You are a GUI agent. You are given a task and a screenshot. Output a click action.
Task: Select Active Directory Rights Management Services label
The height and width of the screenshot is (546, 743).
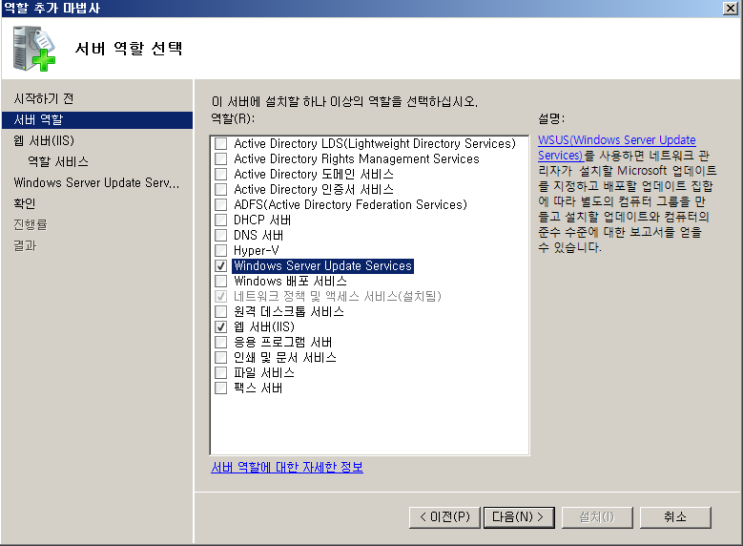pyautogui.click(x=356, y=159)
